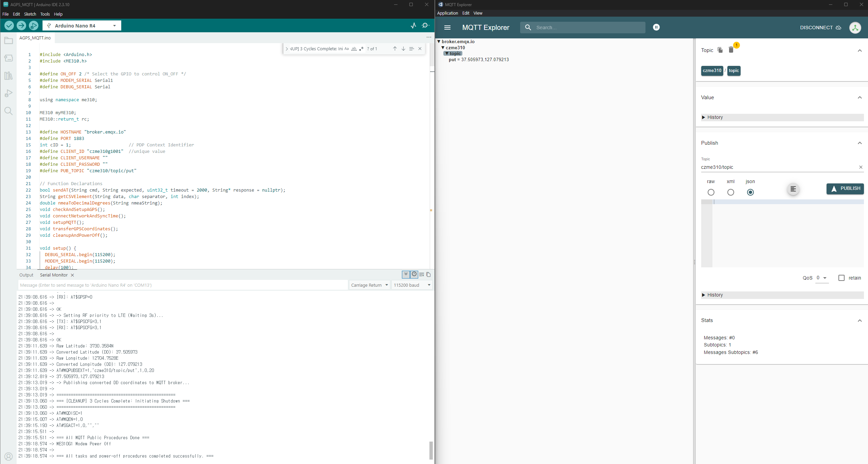Click the topic breadcrumb chip
This screenshot has width=868, height=464.
[x=733, y=71]
